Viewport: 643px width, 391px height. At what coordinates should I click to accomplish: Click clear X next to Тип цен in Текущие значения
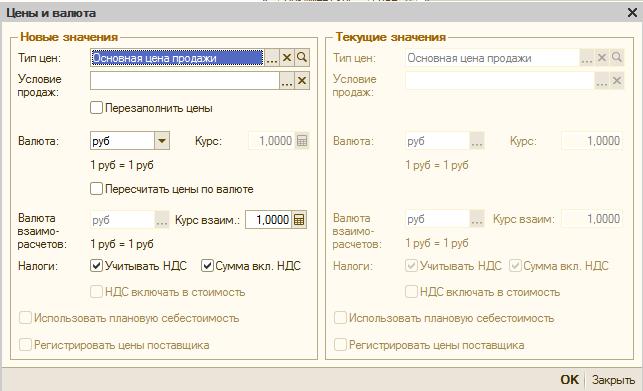point(602,58)
